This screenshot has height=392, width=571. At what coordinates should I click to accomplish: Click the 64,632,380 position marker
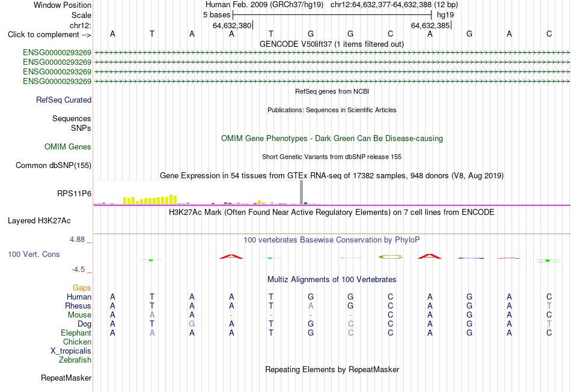pyautogui.click(x=233, y=25)
